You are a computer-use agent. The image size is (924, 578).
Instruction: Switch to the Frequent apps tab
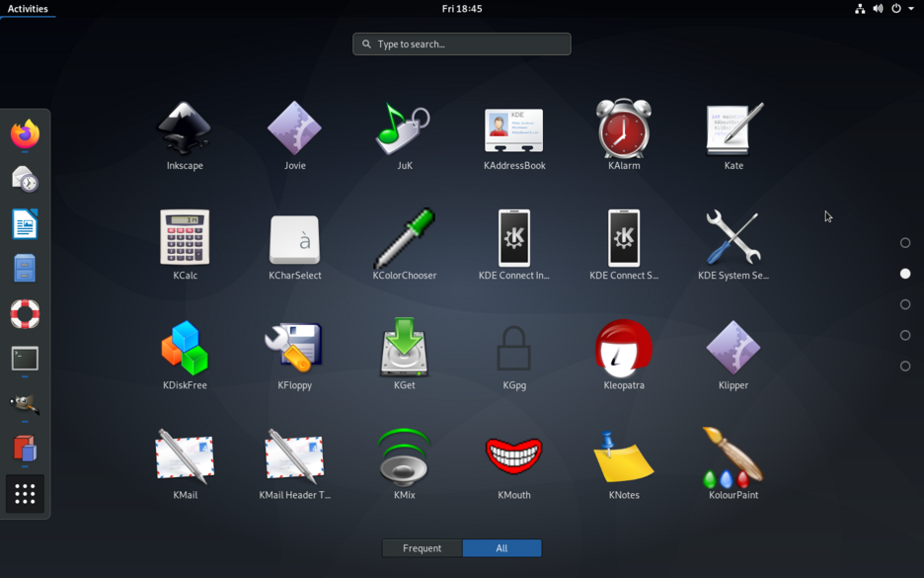(x=422, y=548)
